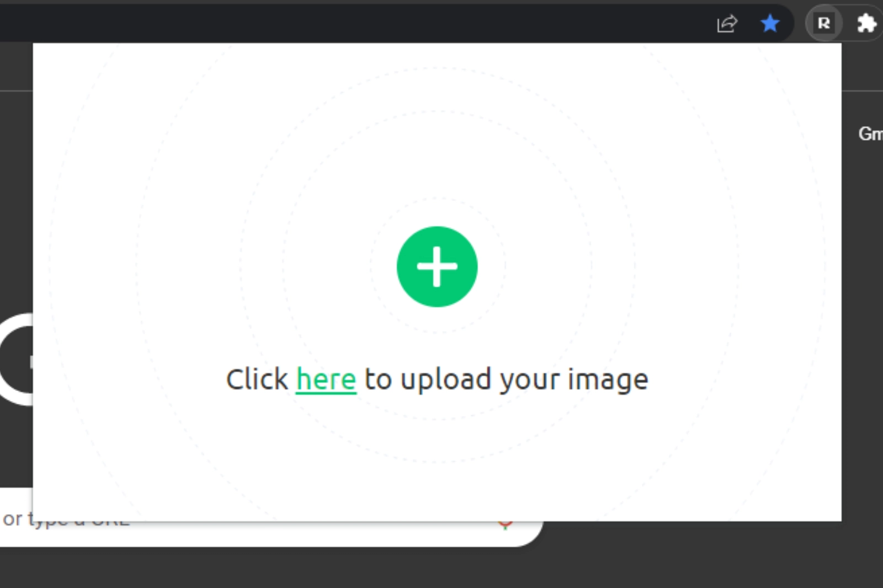Open the R extension icon in toolbar
883x588 pixels.
[823, 23]
